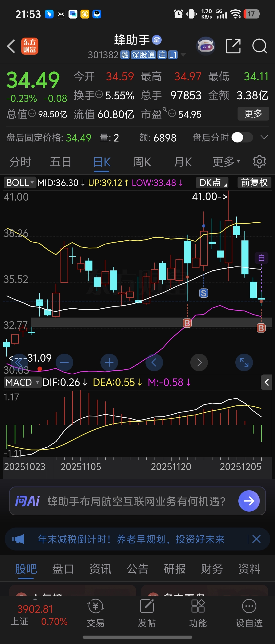
Task: Open the 资料 tab
Action: point(249,569)
